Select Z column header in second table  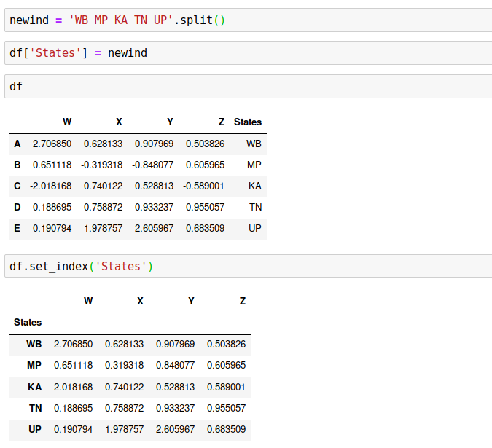pyautogui.click(x=243, y=301)
